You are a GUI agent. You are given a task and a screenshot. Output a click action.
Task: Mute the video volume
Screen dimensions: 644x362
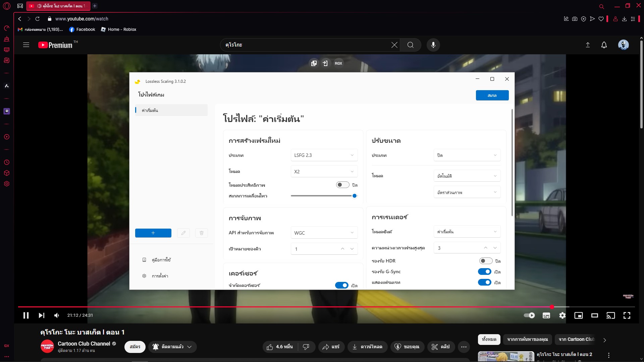tap(57, 315)
